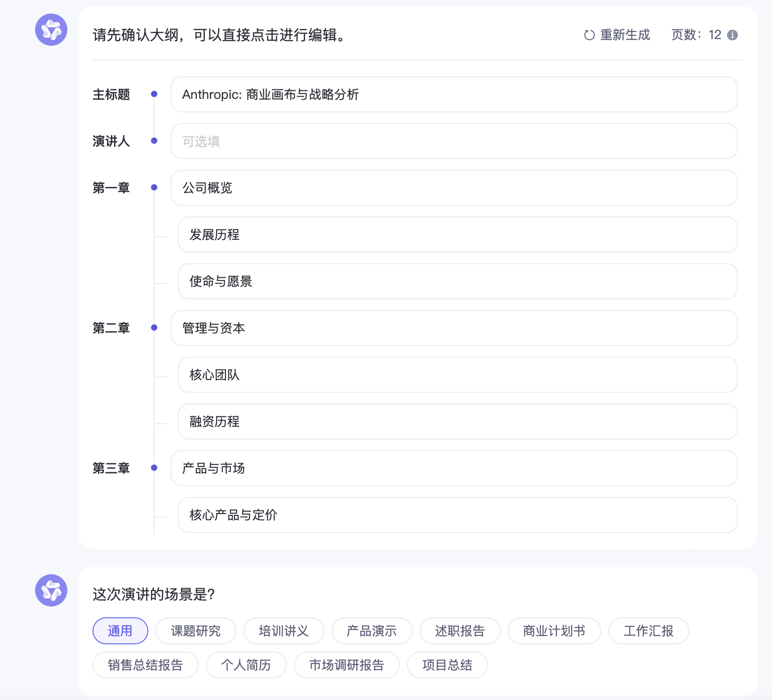Edit the 发展历程 subsection field
The width and height of the screenshot is (772, 700).
457,235
